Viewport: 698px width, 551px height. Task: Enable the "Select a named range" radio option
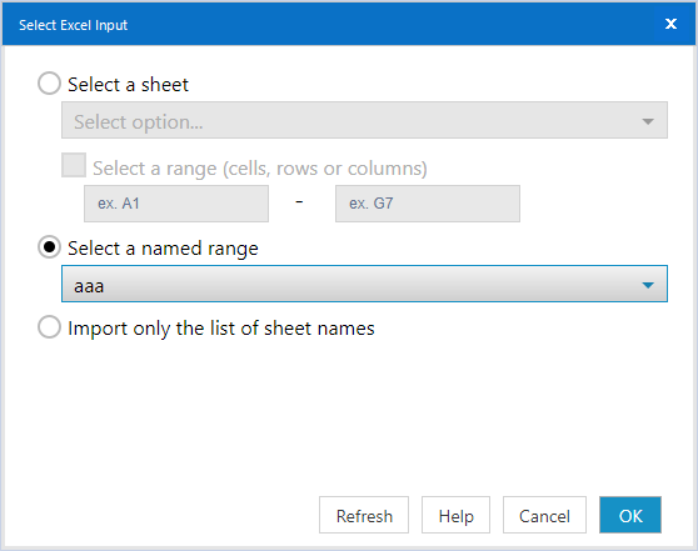(49, 248)
